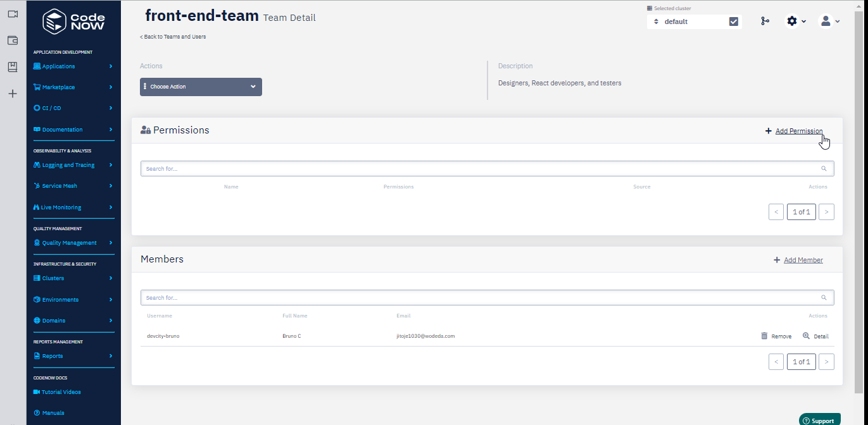
Task: Click the Domains globe icon
Action: [x=37, y=321]
